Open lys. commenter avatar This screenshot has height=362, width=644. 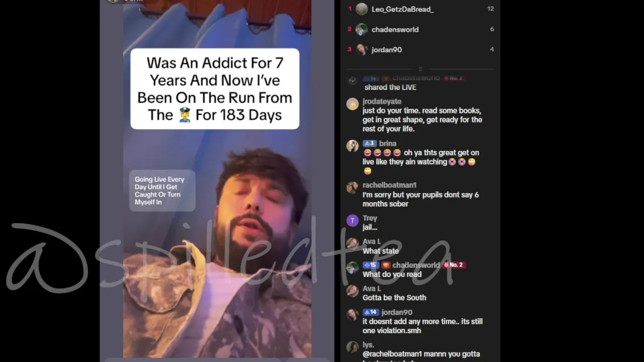(353, 347)
